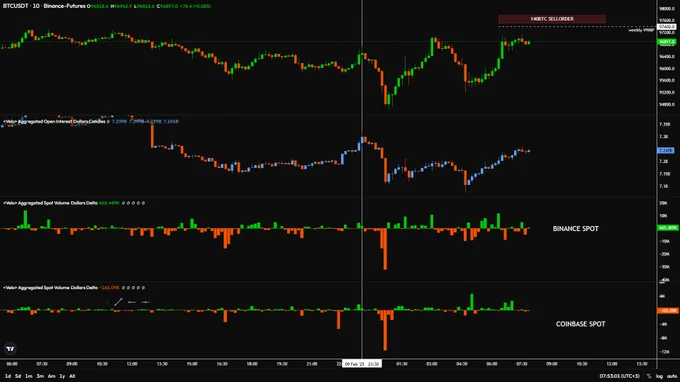
Task: Click the white 97400.0 crosshair price label
Action: (x=667, y=27)
